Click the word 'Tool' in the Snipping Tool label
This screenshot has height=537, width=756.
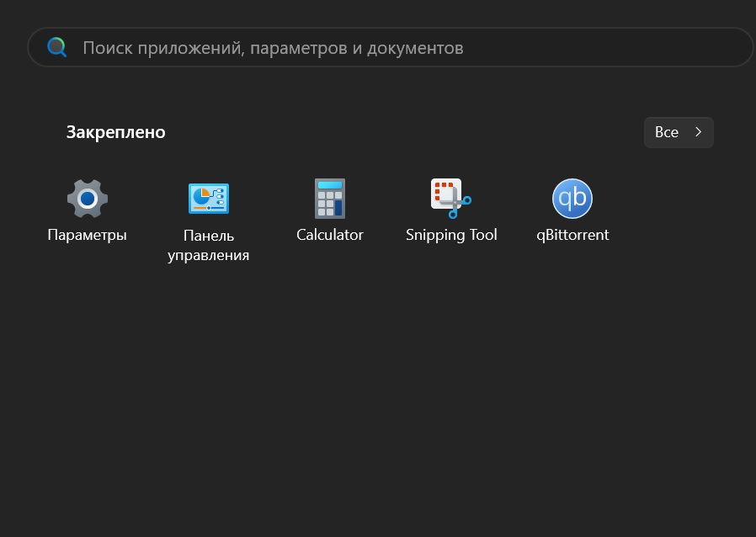pyautogui.click(x=483, y=235)
